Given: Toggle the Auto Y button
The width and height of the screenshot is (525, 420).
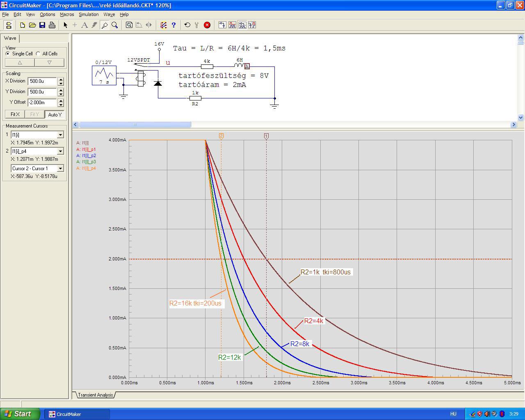Looking at the screenshot, I should [x=55, y=114].
